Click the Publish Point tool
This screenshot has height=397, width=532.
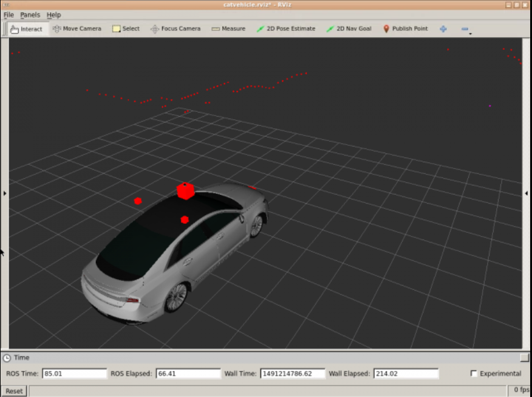click(x=405, y=29)
